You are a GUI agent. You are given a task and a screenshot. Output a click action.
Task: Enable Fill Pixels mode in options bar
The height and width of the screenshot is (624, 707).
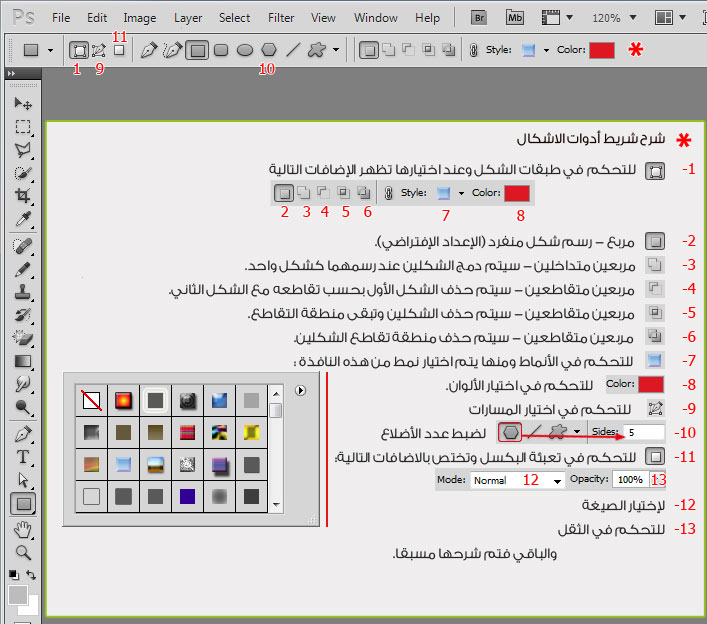click(x=119, y=50)
